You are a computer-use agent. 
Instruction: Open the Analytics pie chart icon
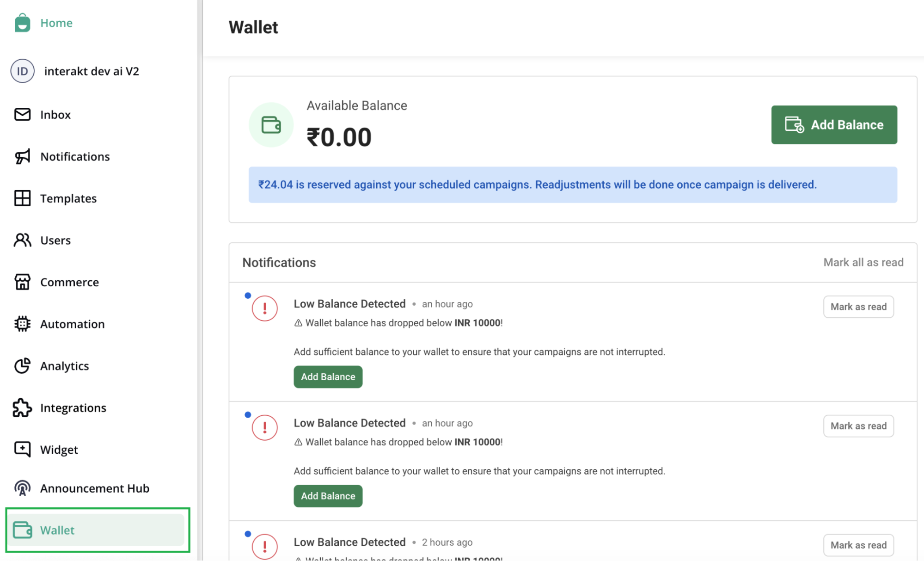[x=22, y=366]
